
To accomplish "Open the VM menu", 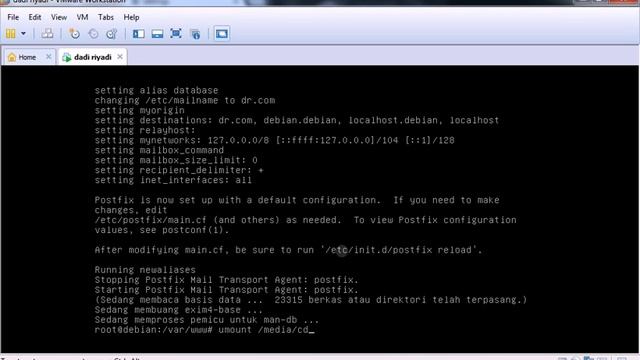I will coord(82,17).
